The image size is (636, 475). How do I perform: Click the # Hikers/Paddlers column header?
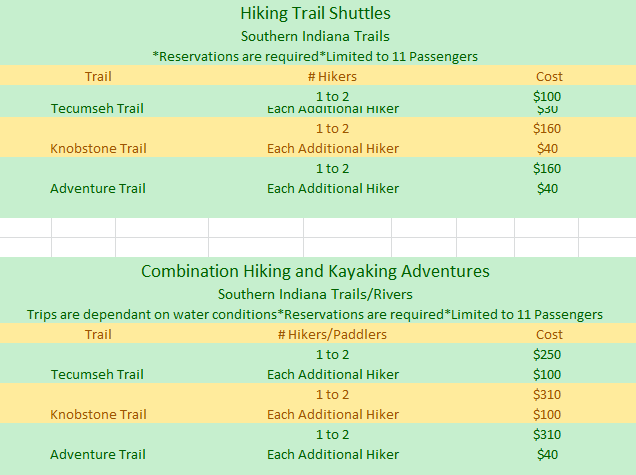332,335
